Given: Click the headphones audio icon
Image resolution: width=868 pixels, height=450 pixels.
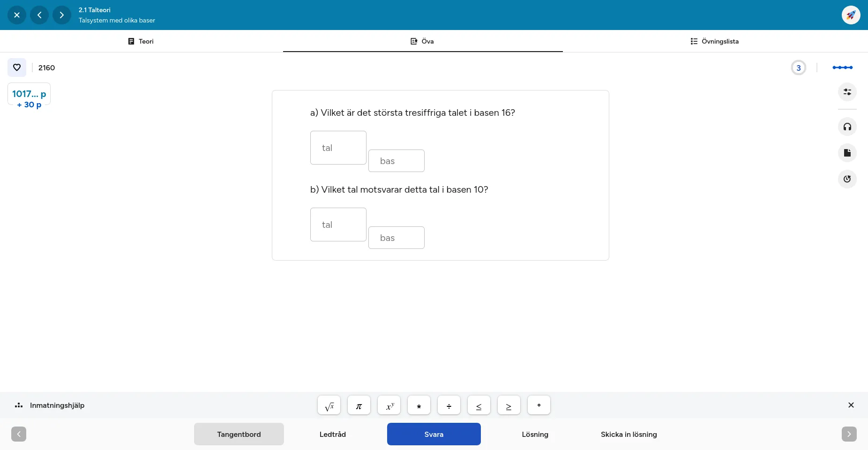Looking at the screenshot, I should click(847, 127).
